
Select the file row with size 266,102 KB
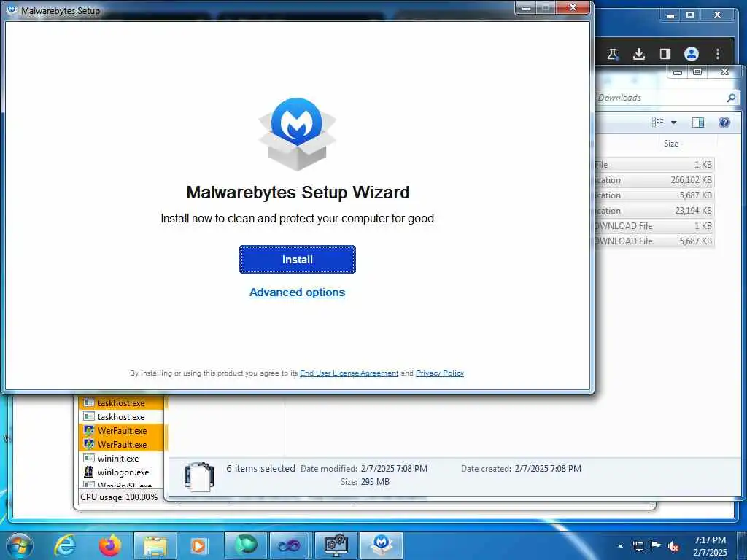point(654,180)
